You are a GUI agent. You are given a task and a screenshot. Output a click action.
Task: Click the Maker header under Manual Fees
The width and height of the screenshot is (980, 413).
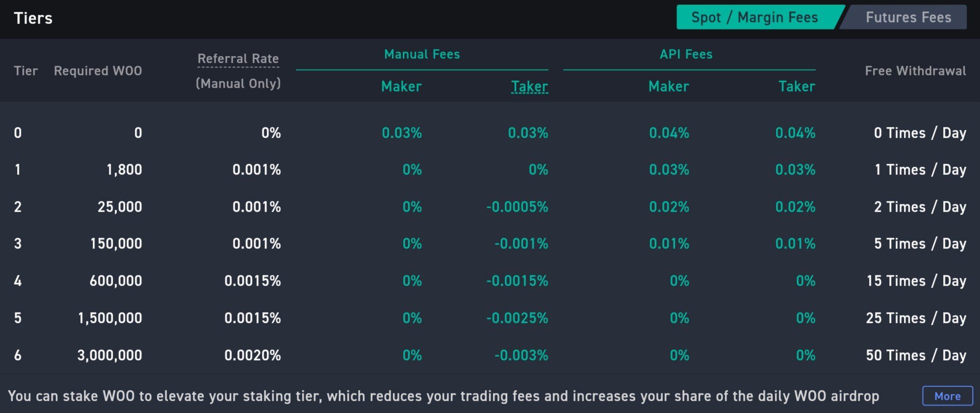[401, 87]
